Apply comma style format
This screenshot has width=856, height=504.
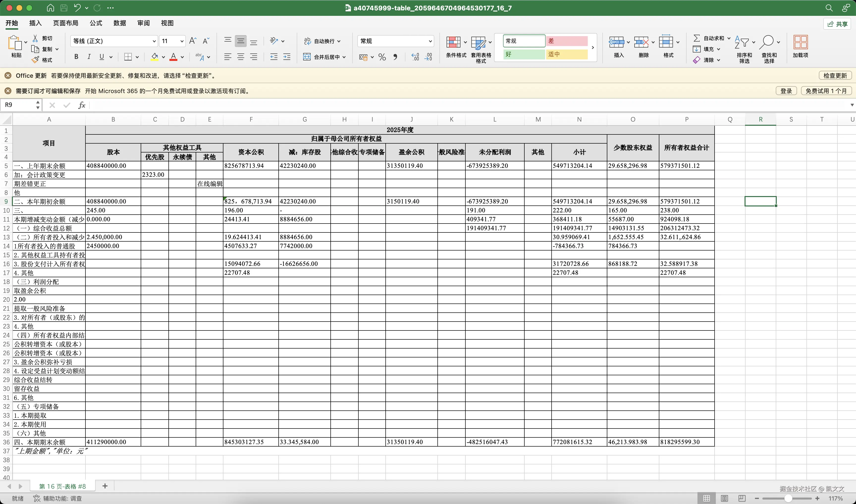coord(395,57)
